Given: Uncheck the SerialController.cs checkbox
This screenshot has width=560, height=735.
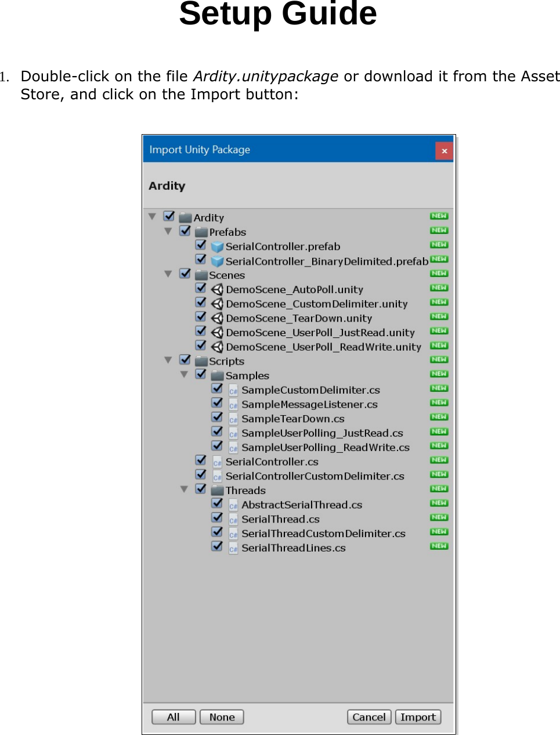Looking at the screenshot, I should pyautogui.click(x=201, y=460).
